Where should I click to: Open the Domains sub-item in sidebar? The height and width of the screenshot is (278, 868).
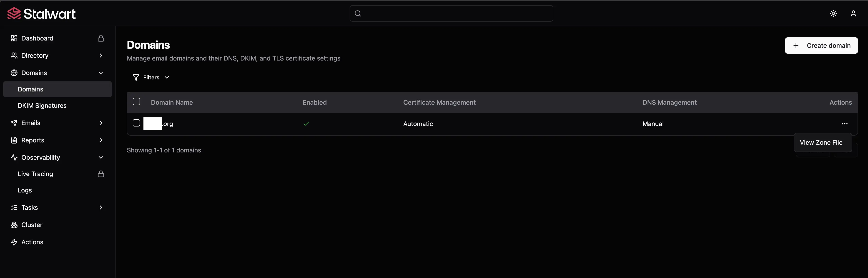point(57,89)
